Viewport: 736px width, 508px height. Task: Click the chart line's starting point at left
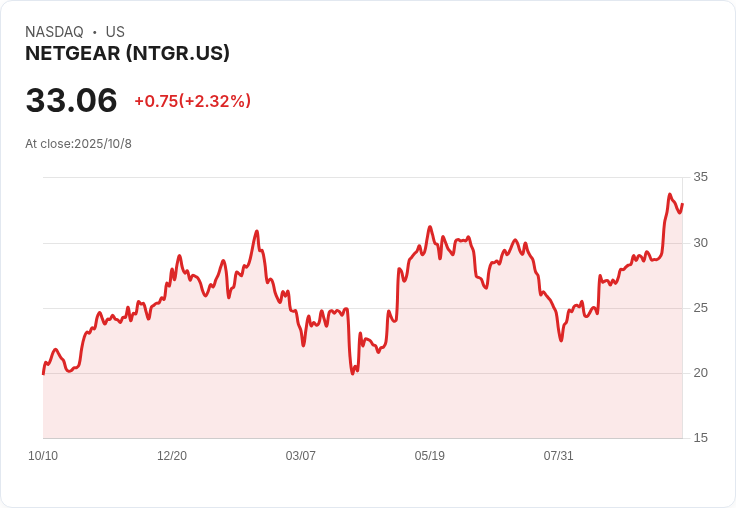pos(43,373)
